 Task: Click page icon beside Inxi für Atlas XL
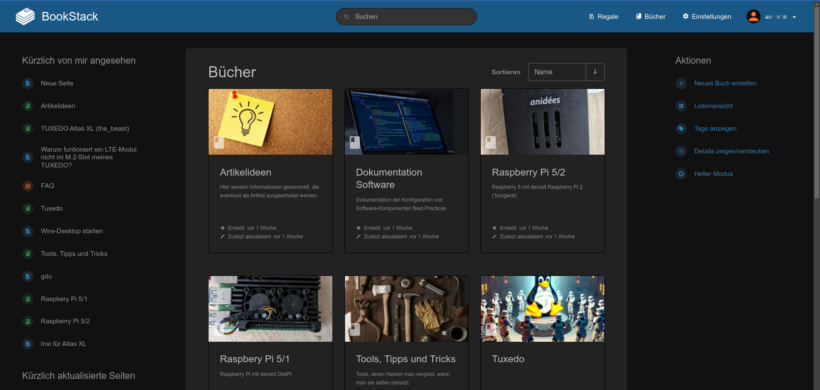point(28,343)
